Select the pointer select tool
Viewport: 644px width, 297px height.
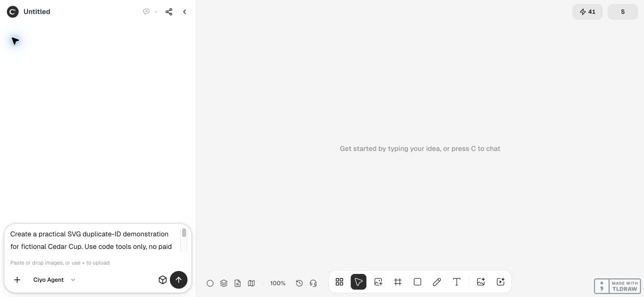coord(359,282)
